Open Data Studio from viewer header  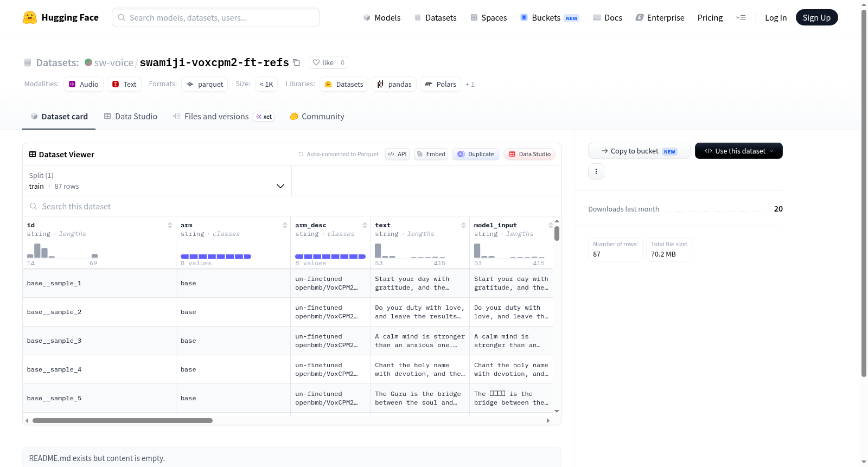529,154
